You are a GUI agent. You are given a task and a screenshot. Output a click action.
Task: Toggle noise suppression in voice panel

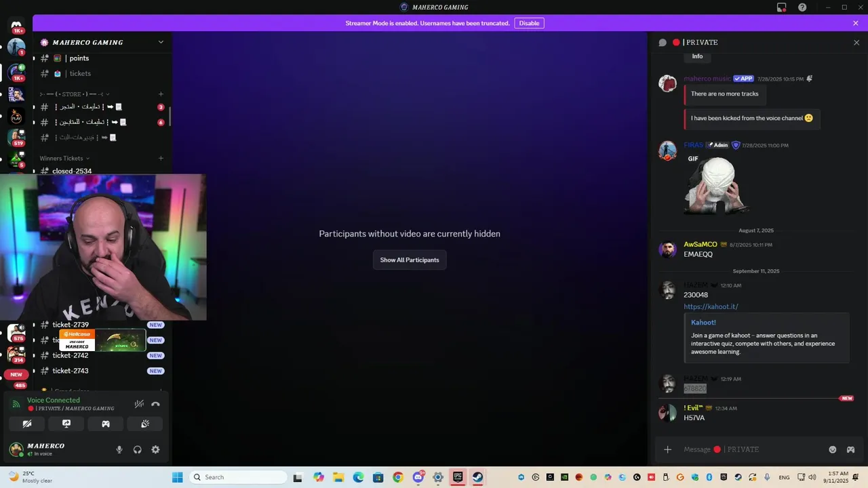point(139,404)
